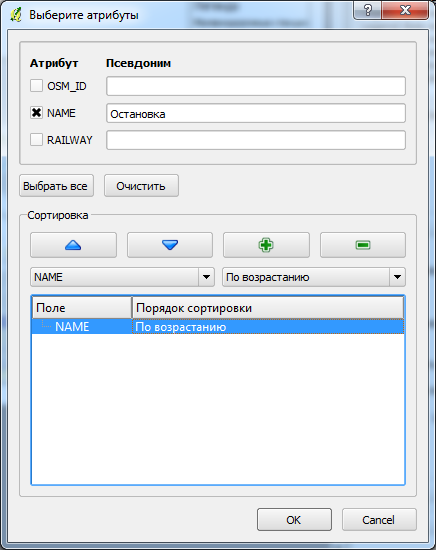Viewport: 436px width, 550px height.
Task: Focus the RAILWAY alias input field
Action: point(256,140)
